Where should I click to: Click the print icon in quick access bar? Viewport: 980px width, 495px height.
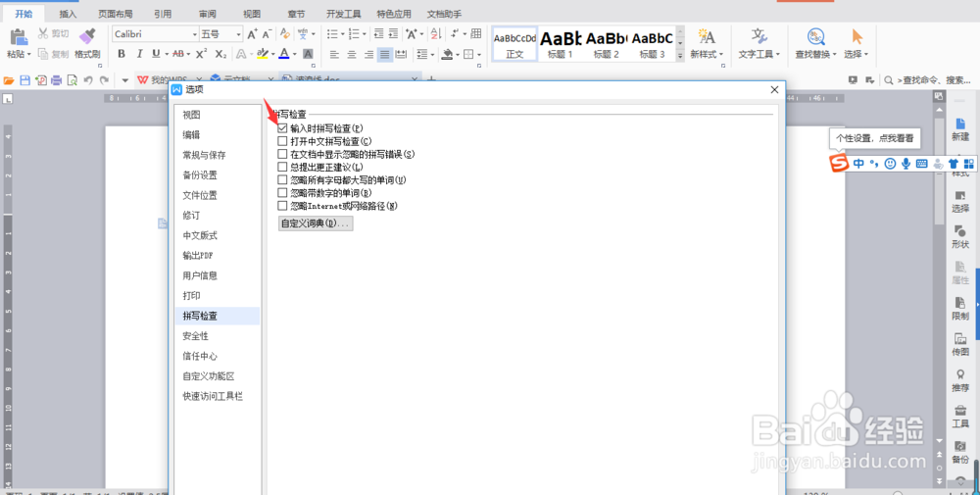click(x=56, y=80)
